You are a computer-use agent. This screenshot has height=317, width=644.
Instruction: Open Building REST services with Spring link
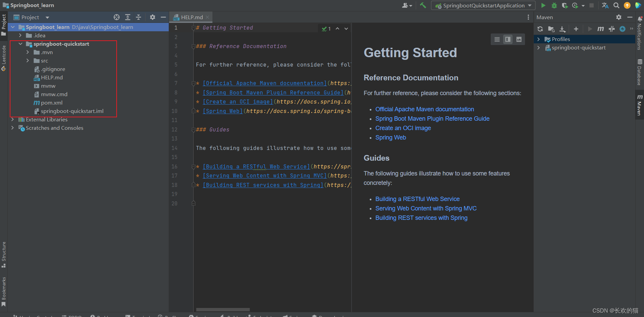coord(421,218)
